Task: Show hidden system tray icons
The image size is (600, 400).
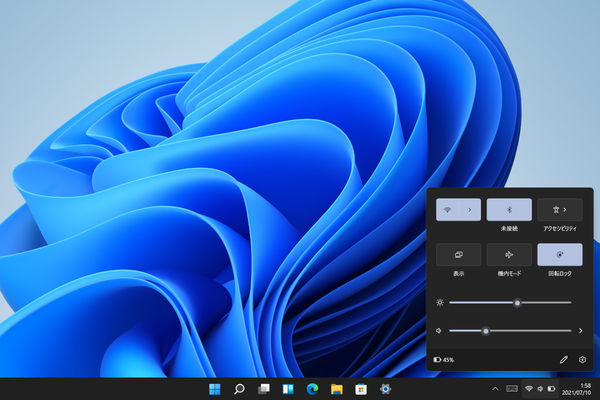Action: pos(496,389)
